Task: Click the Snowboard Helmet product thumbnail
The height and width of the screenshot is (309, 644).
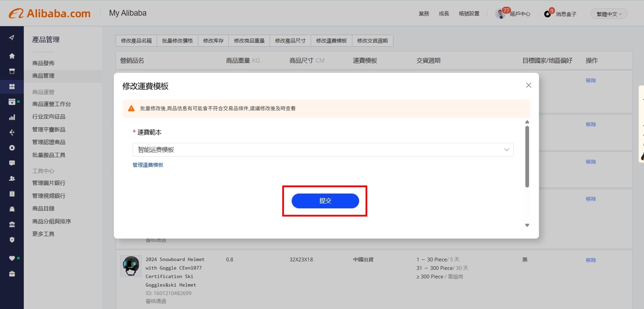Action: (131, 266)
